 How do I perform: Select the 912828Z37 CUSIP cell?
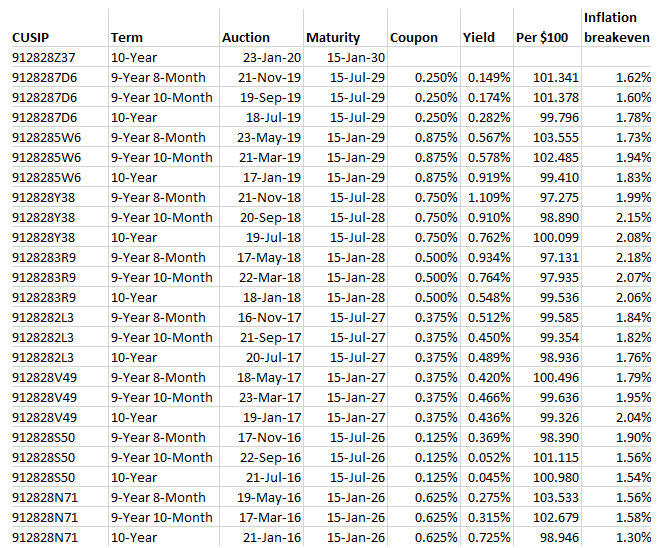pyautogui.click(x=43, y=57)
